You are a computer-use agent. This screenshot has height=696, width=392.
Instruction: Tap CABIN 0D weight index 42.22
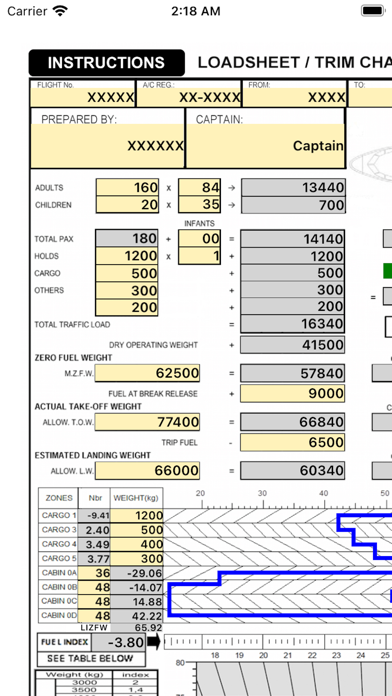(137, 616)
